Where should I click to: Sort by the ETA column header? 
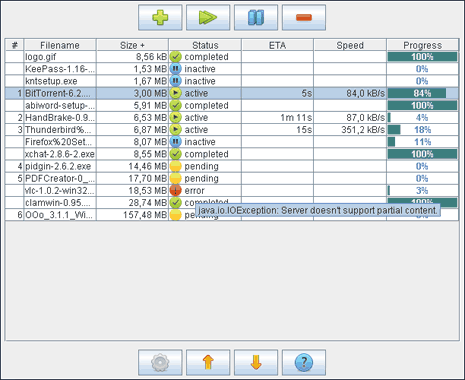tap(277, 45)
